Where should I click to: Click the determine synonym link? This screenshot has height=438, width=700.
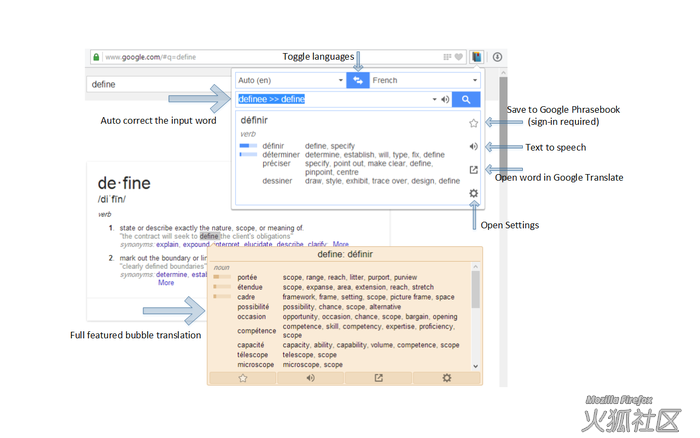pyautogui.click(x=172, y=275)
